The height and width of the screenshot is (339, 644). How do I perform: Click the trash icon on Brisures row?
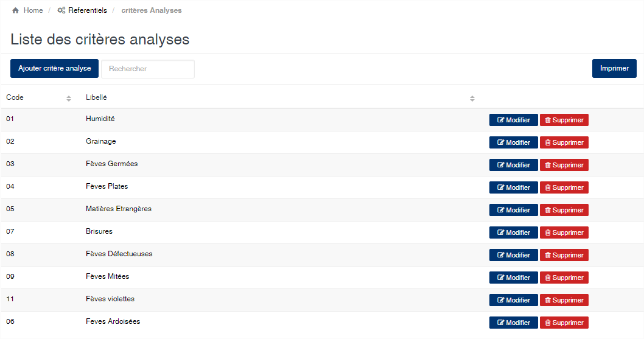point(548,232)
